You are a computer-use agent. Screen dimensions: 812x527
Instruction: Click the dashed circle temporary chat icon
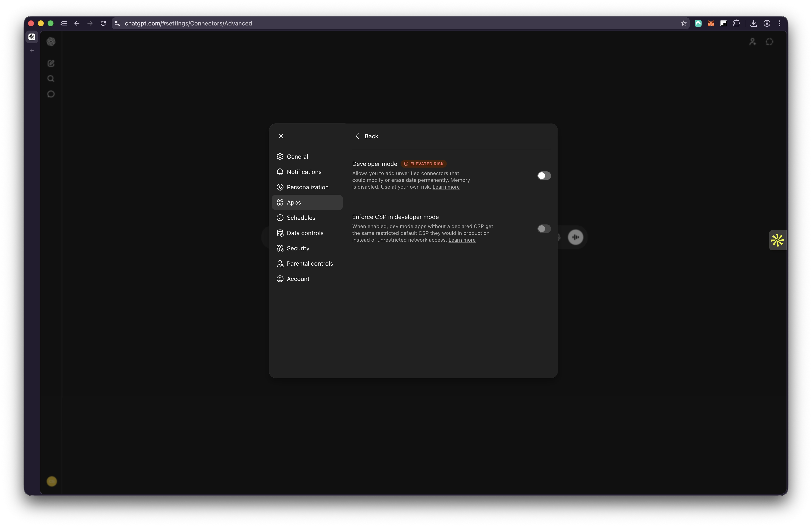[769, 42]
